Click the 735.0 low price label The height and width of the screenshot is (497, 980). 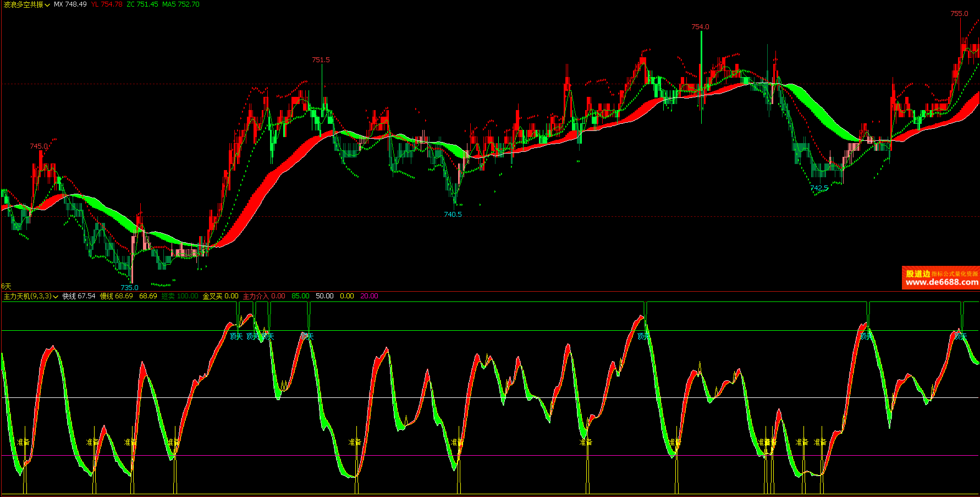click(129, 287)
